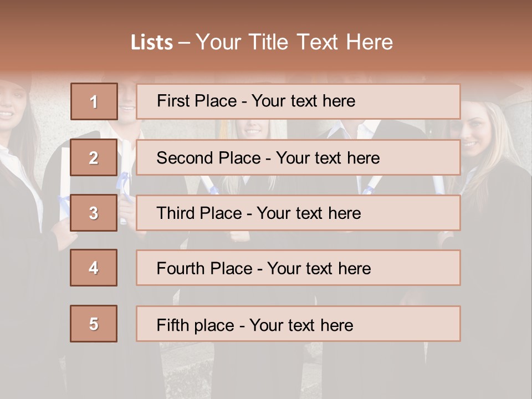Click the First Place text bar
The width and height of the screenshot is (532, 399).
click(298, 101)
